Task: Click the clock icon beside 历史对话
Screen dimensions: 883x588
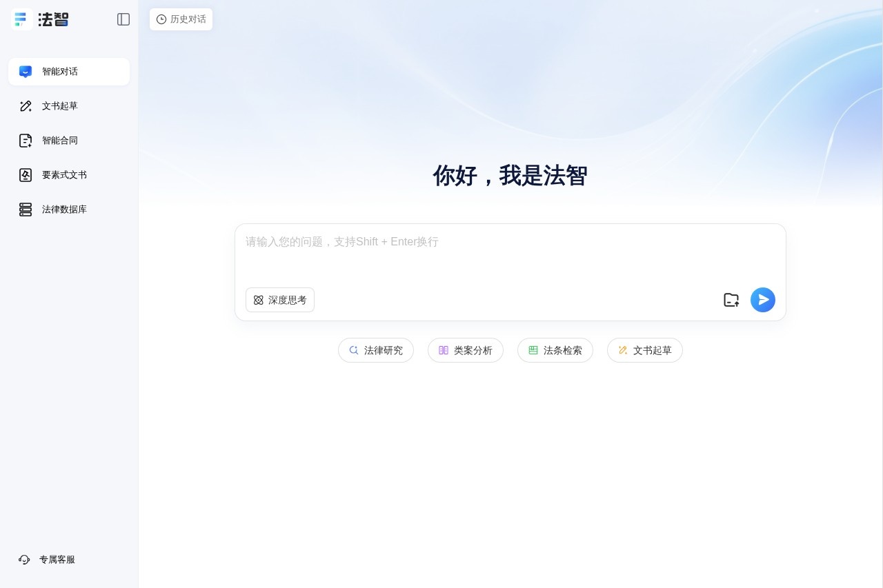Action: [x=161, y=19]
